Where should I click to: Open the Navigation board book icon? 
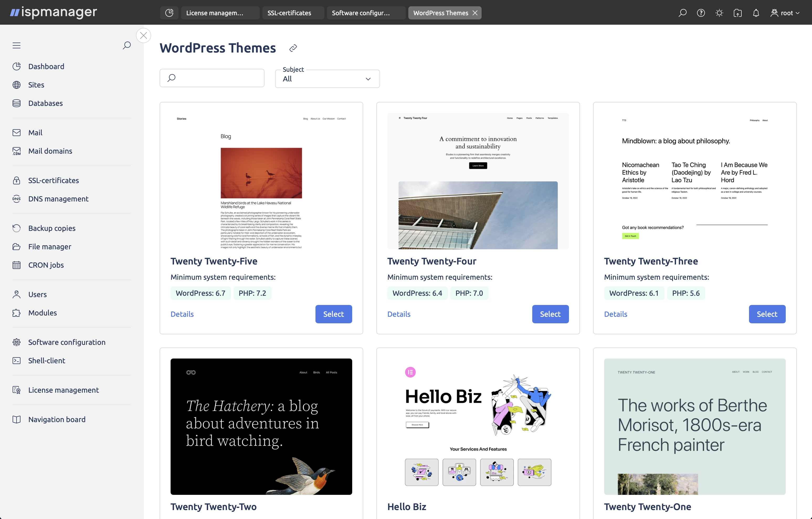coord(17,419)
